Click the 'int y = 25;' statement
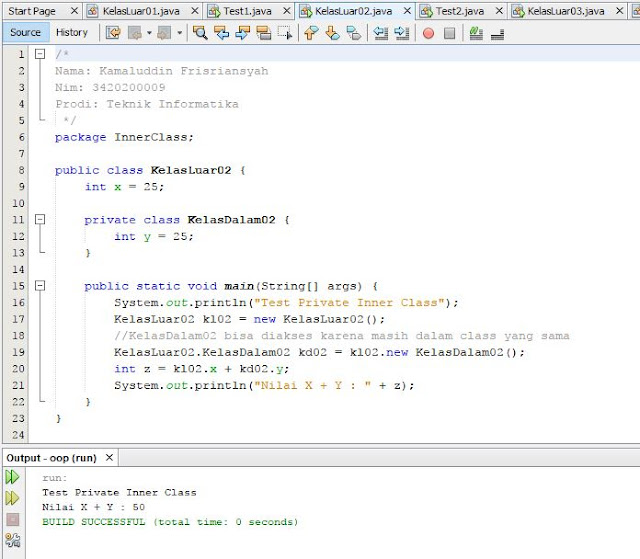The height and width of the screenshot is (559, 640). (154, 236)
